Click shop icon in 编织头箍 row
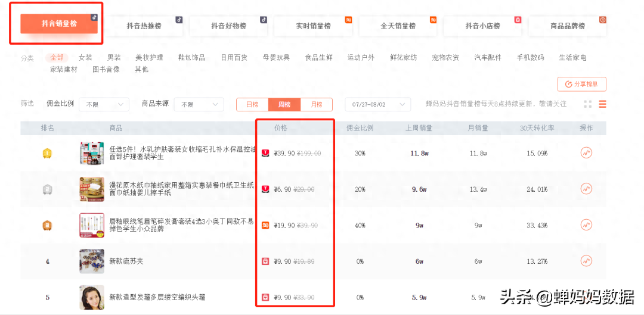This screenshot has width=644, height=315. 265,297
